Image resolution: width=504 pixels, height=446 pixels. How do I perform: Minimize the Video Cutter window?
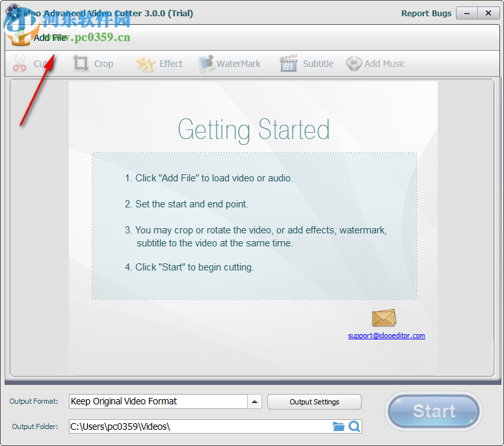point(467,13)
